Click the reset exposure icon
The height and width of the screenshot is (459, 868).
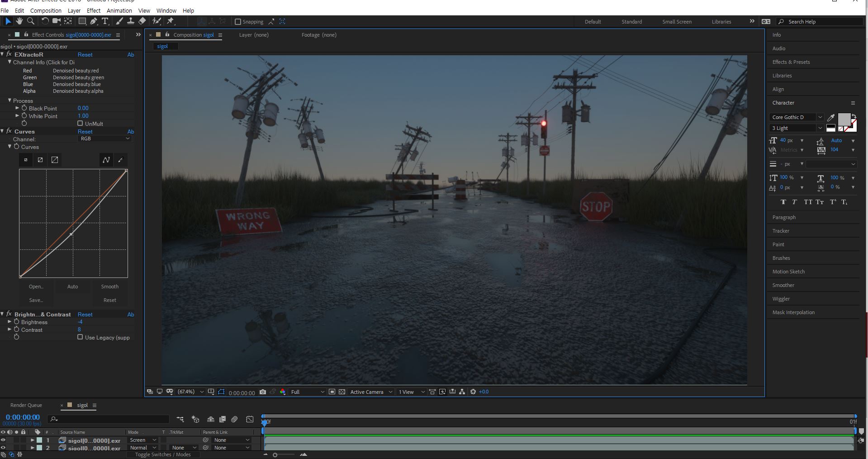pos(473,392)
